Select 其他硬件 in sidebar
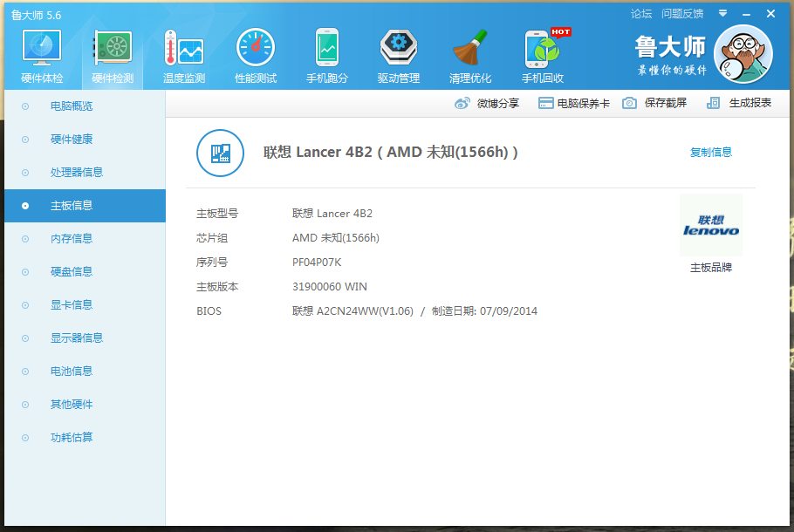The width and height of the screenshot is (794, 532). 86,405
